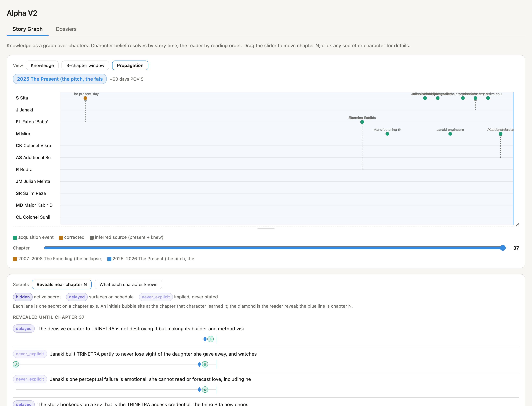Screen dimensions: 532x406
Task: Switch to the Story Graph tab
Action: tap(28, 29)
